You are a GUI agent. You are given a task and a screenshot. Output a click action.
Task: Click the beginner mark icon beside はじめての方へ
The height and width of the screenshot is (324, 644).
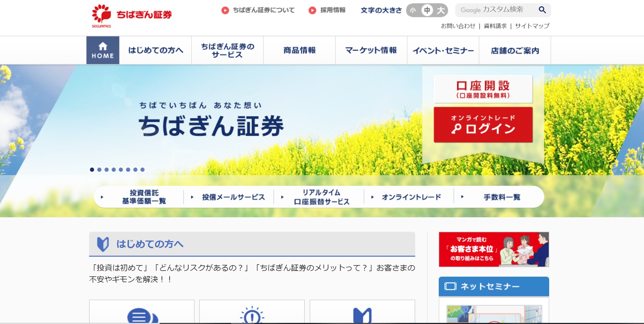[x=103, y=244]
